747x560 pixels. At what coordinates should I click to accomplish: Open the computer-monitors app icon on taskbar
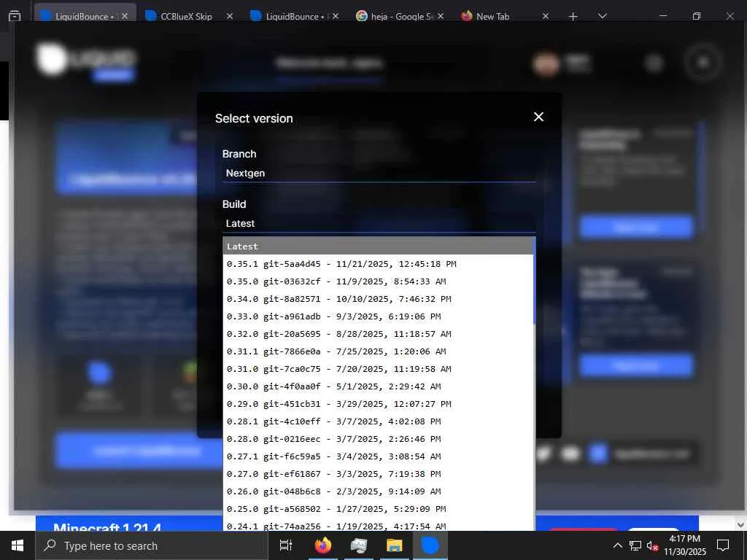click(359, 545)
